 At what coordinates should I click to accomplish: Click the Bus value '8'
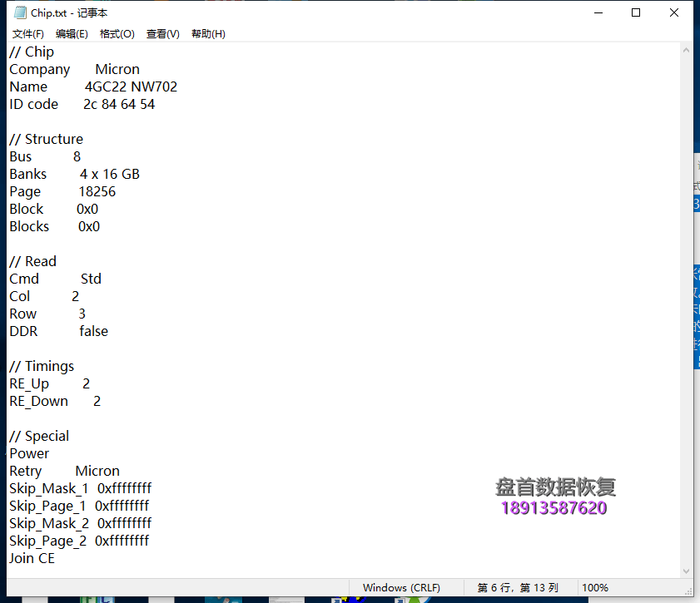point(77,156)
